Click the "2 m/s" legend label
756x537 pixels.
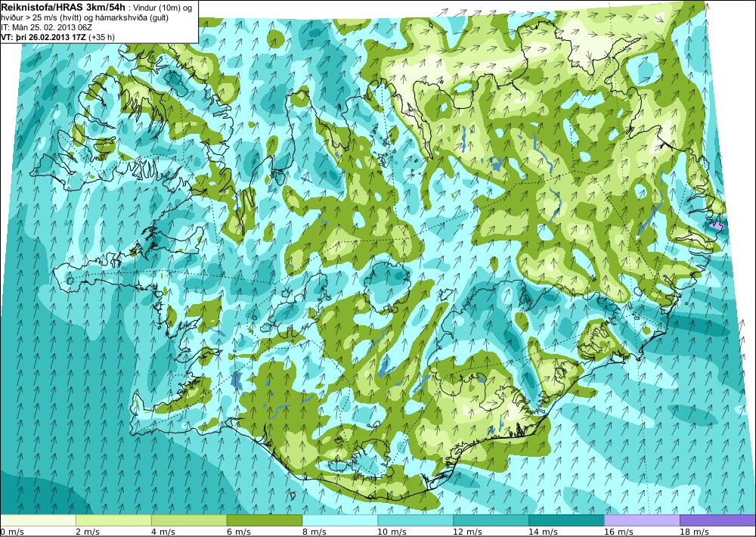87,532
